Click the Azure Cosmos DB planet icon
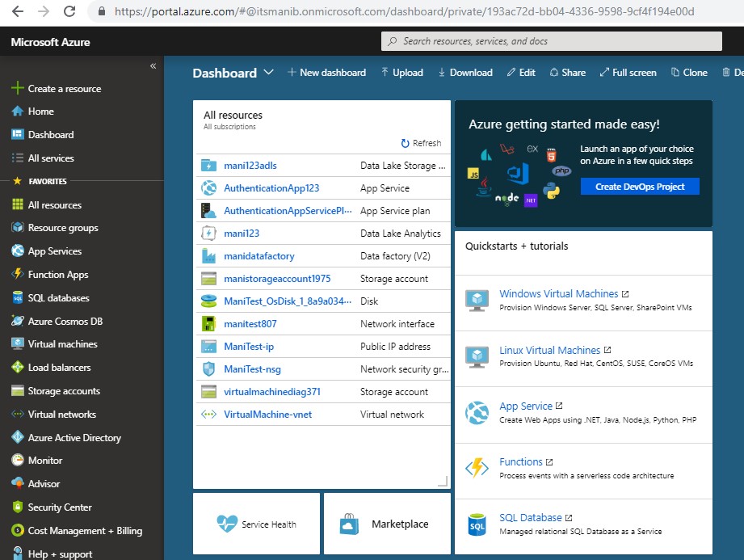Screen dimensions: 744x560 coord(18,321)
